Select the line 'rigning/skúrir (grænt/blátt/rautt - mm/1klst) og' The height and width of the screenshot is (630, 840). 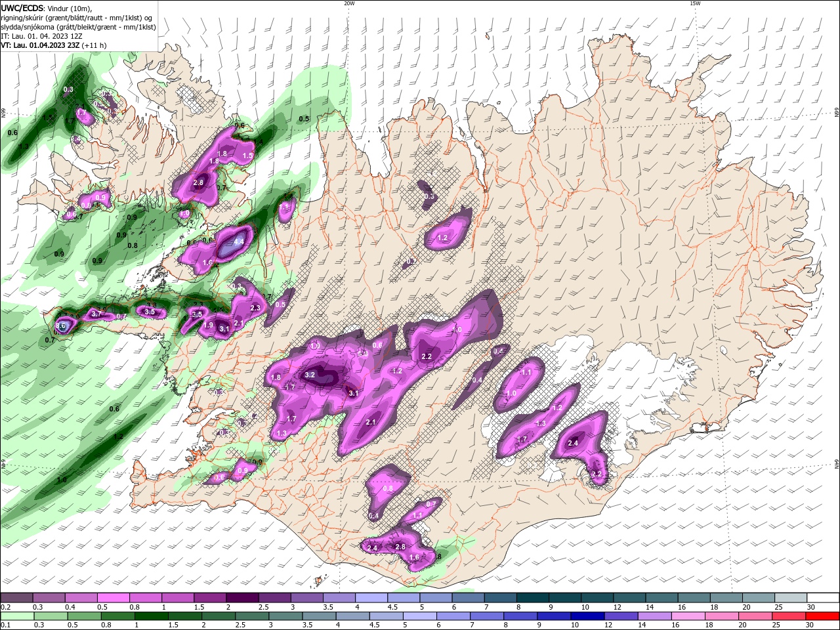click(x=77, y=18)
